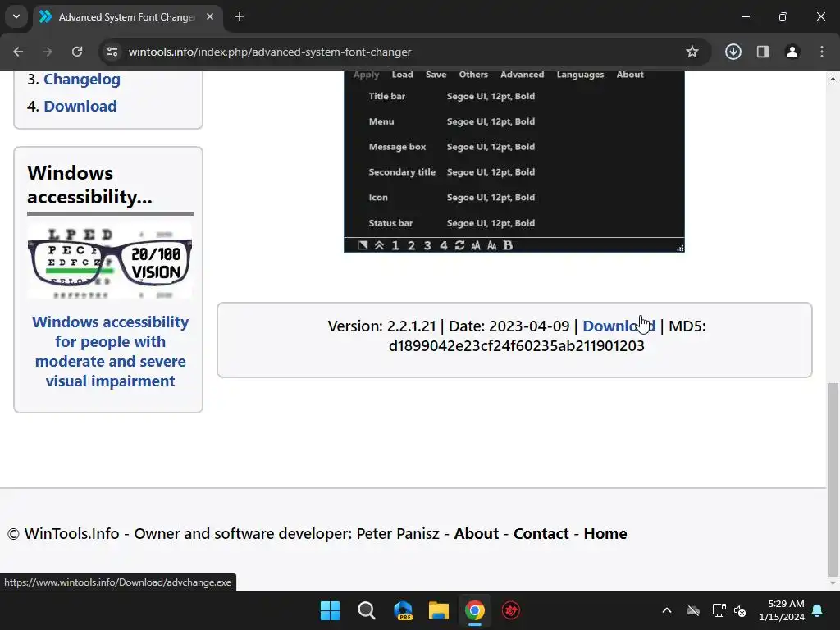The width and height of the screenshot is (840, 630).
Task: Bookmark this page with the star icon
Action: pos(692,52)
